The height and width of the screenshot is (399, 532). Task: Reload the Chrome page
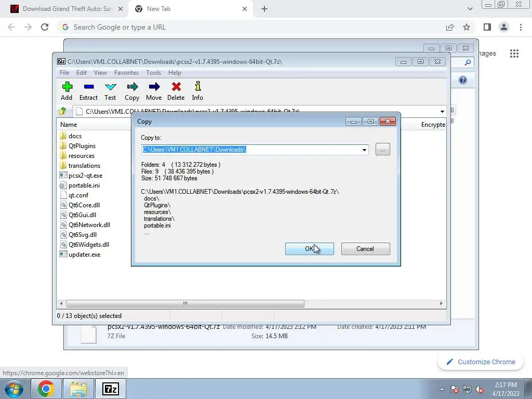pyautogui.click(x=45, y=27)
